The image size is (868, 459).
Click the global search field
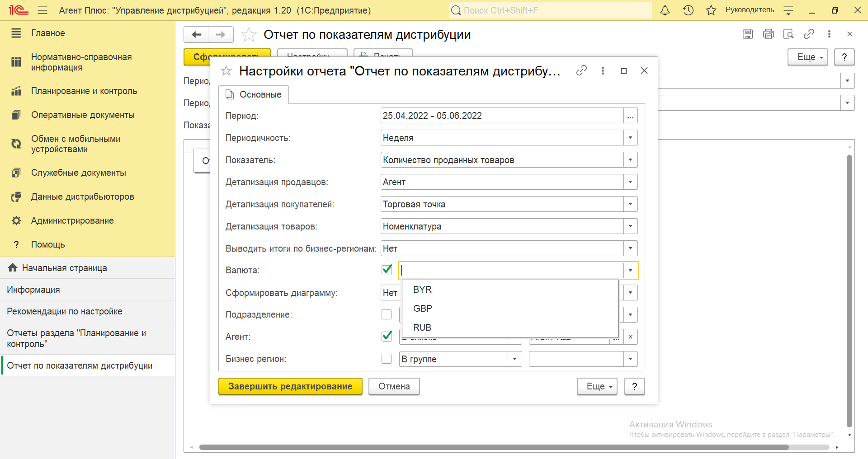click(x=551, y=10)
